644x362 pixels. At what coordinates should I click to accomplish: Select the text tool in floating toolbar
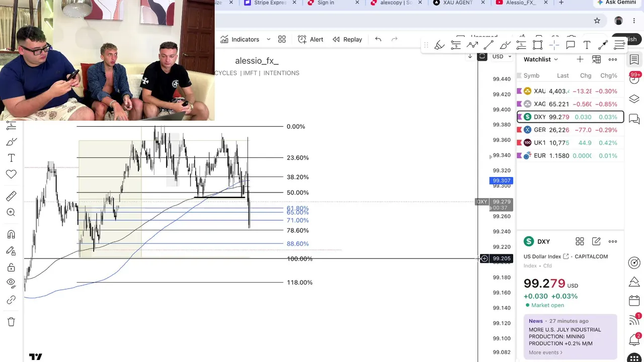point(587,45)
